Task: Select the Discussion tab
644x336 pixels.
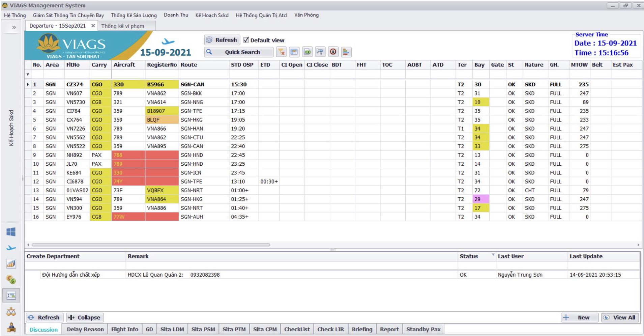Action: (43, 330)
